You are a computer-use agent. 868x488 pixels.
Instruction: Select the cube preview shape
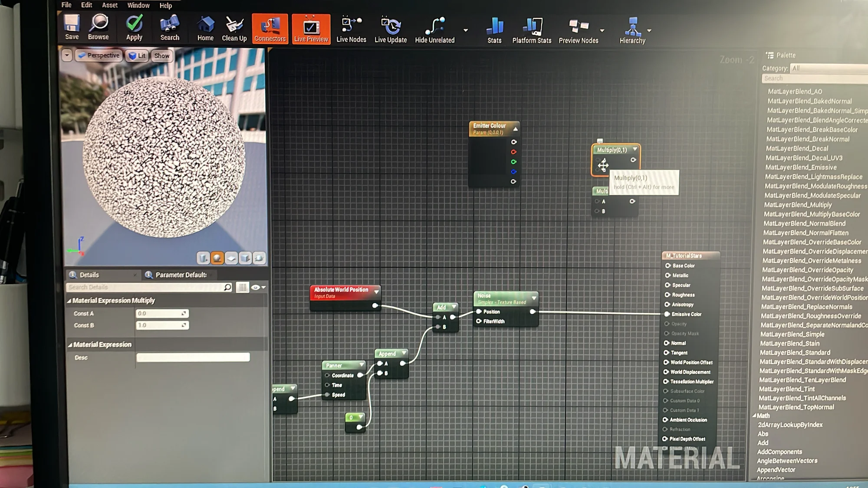coord(245,259)
